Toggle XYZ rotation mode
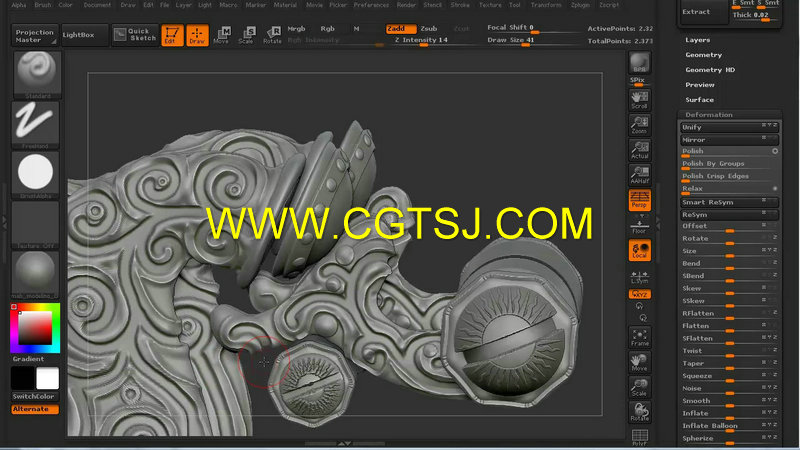The height and width of the screenshot is (450, 800). pos(639,294)
